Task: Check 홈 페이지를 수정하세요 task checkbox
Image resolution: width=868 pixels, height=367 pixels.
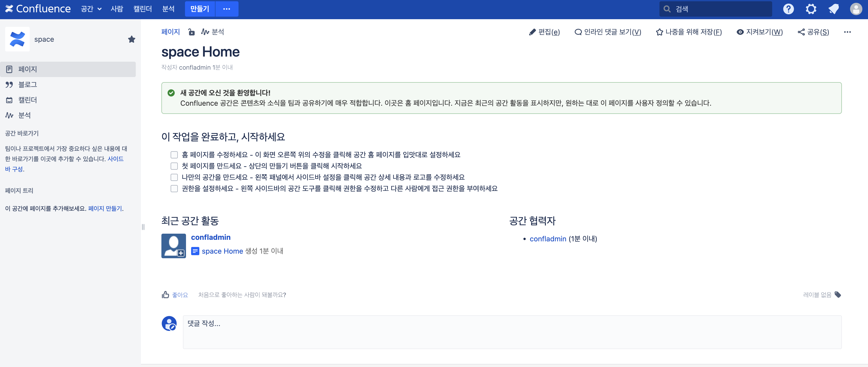Action: coord(174,155)
